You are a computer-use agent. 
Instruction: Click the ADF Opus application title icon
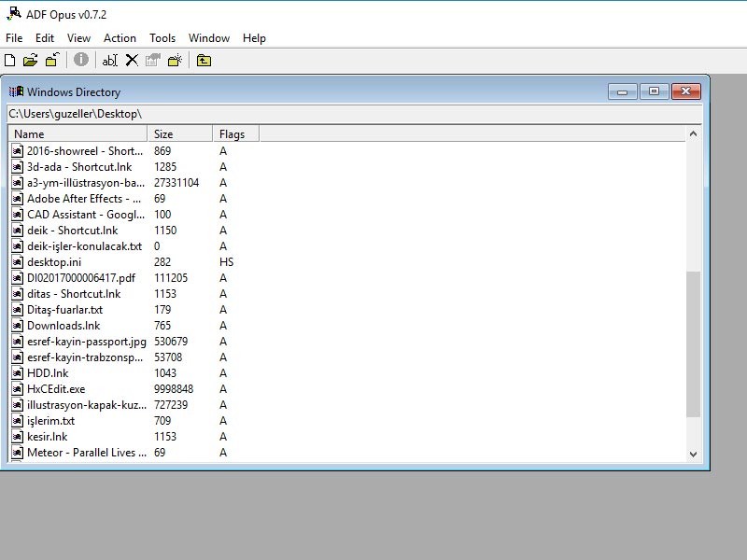(13, 14)
